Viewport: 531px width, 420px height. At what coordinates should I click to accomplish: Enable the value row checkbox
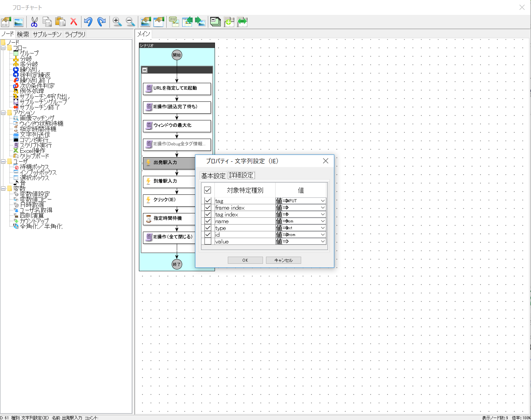[208, 241]
